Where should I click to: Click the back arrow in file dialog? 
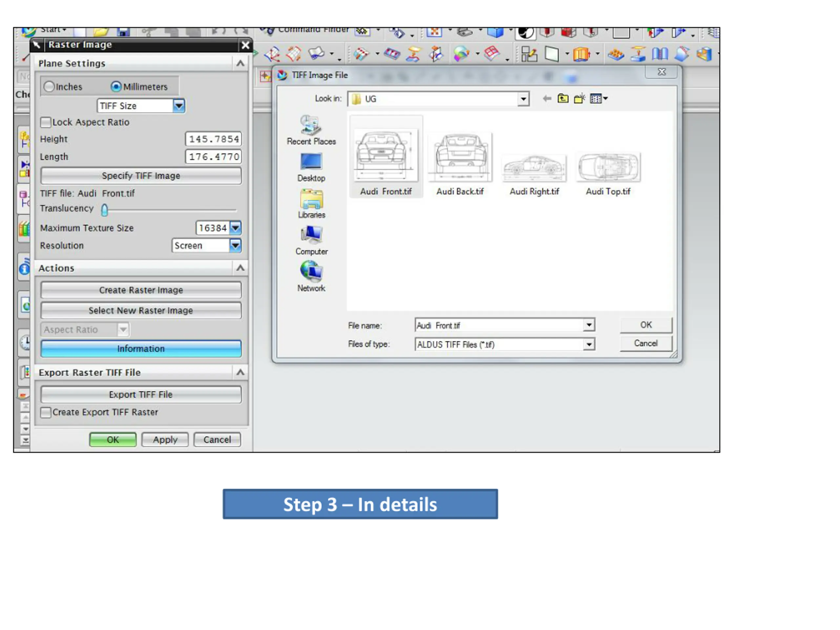click(x=547, y=99)
